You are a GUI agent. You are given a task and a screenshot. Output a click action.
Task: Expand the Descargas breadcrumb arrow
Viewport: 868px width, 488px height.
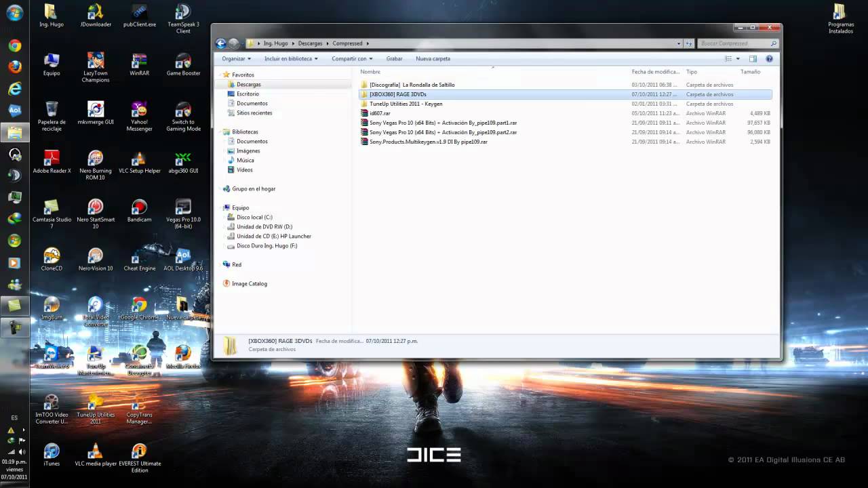click(328, 43)
